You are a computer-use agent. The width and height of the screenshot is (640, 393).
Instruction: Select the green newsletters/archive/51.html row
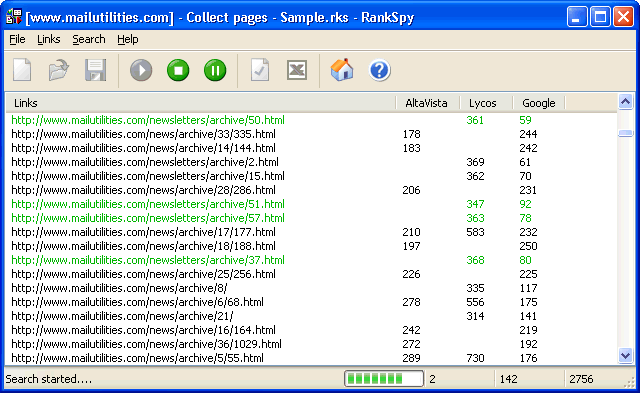[x=311, y=204]
